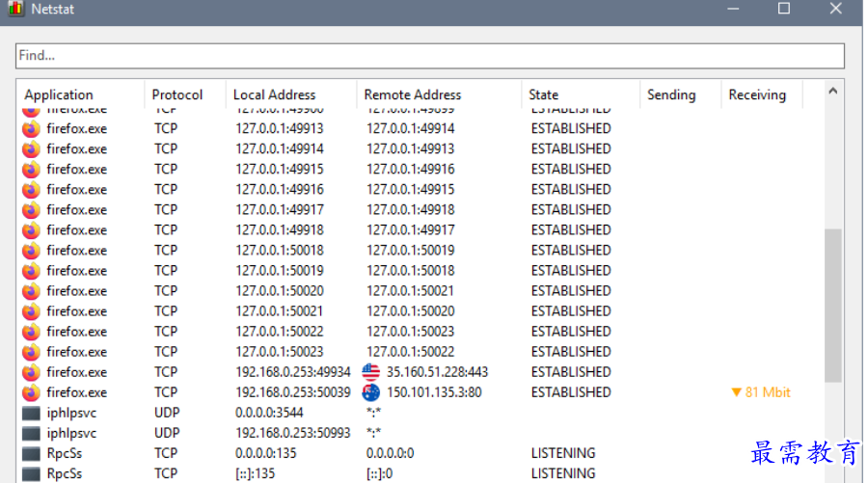
Task: Click LISTENING state on the [::]:135 row
Action: click(x=563, y=473)
